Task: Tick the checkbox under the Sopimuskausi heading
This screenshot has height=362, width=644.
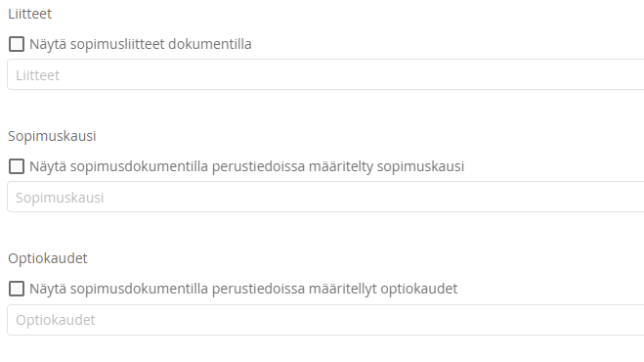Action: click(x=17, y=166)
